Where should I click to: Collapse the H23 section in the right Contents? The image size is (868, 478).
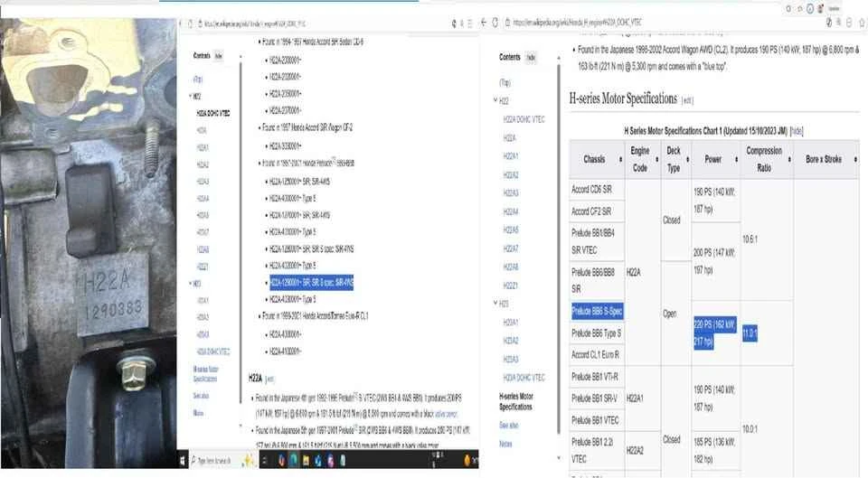495,304
